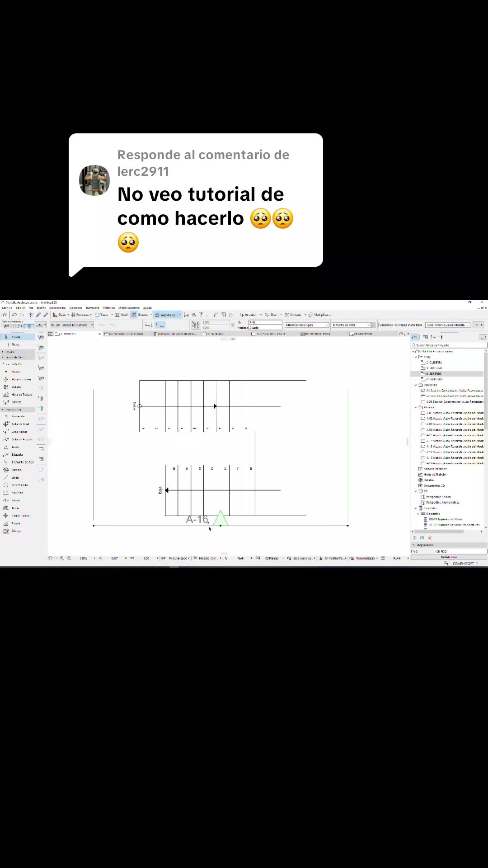This screenshot has height=868, width=488.
Task: Open the Edición menu
Action: pos(21,308)
